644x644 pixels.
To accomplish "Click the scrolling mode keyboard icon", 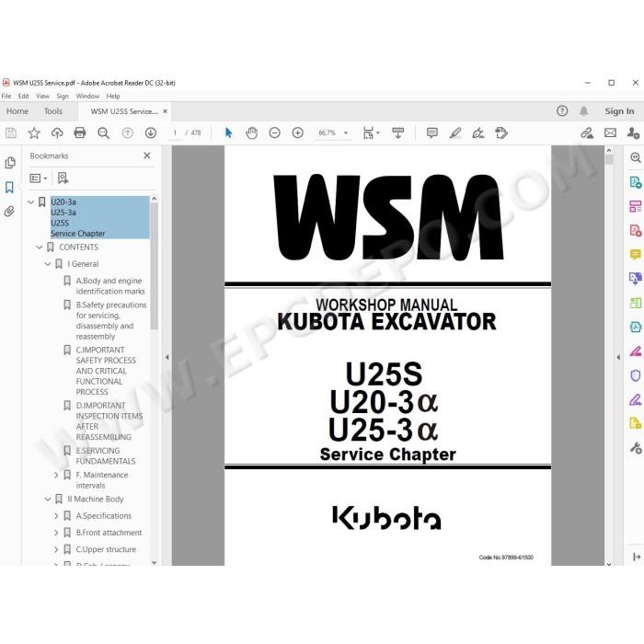I will [397, 133].
